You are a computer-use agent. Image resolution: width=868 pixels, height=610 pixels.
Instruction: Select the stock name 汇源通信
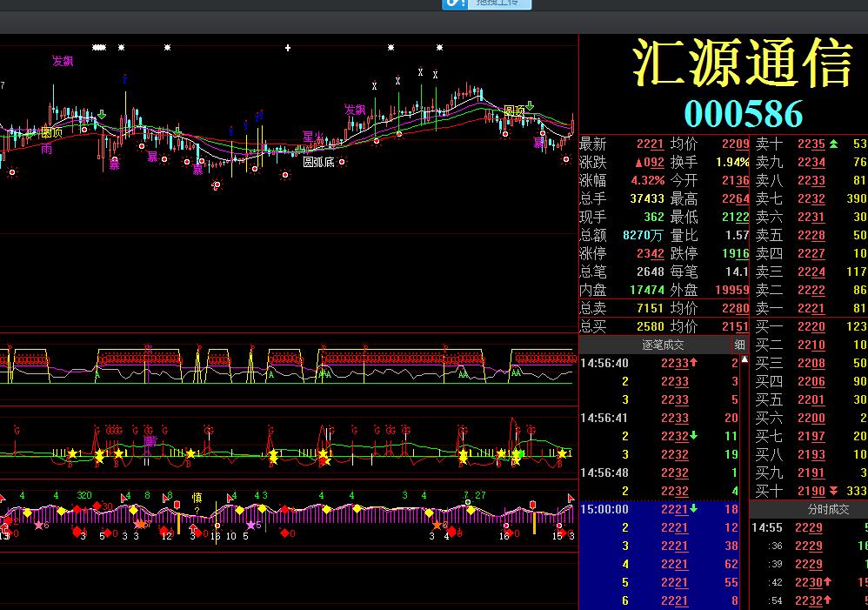click(743, 63)
